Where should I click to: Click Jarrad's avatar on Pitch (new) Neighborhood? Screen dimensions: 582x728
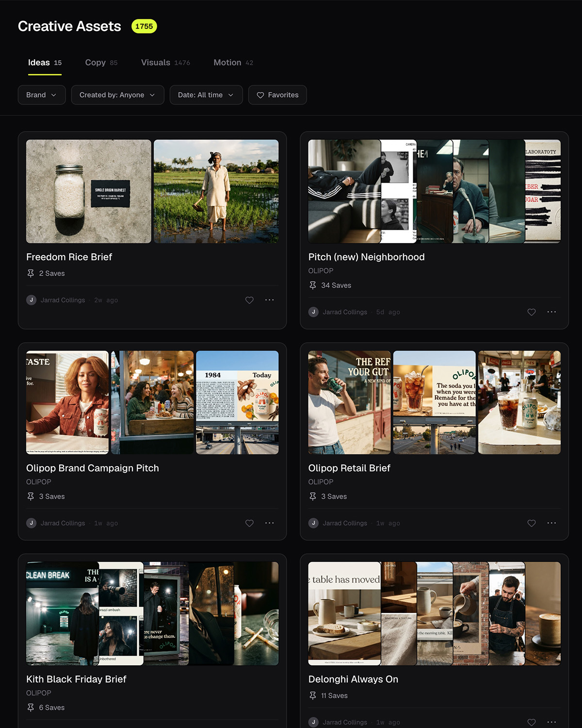314,312
